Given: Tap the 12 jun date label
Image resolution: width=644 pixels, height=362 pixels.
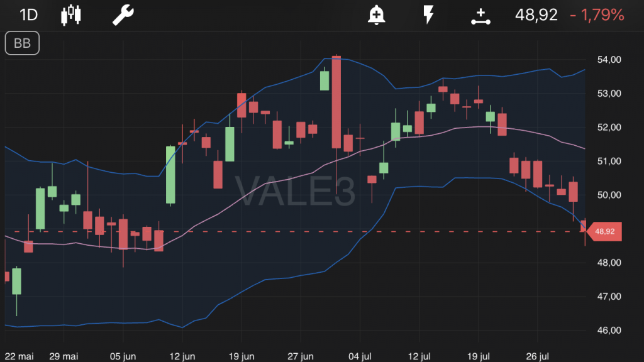Looking at the screenshot, I should 182,356.
